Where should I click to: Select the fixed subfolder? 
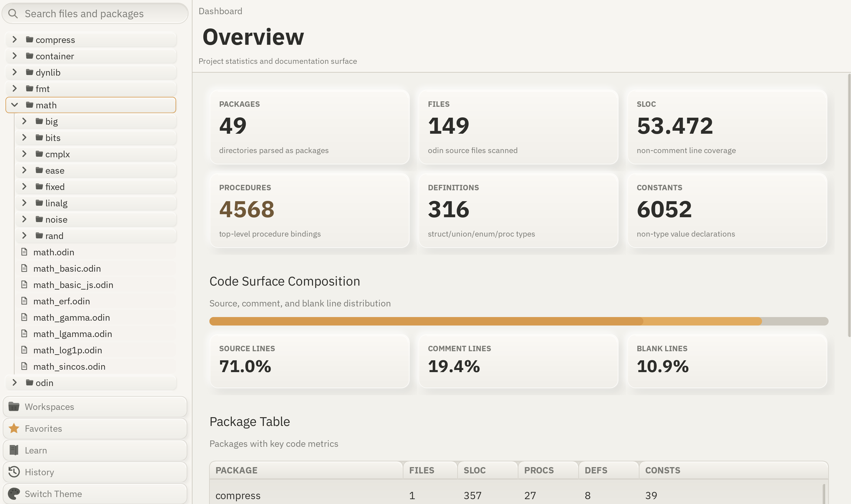point(96,186)
